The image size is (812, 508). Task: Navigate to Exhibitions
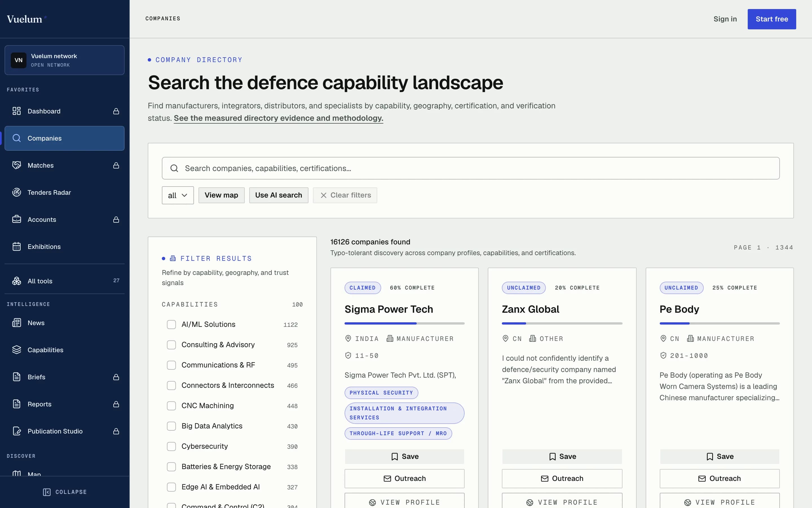64,247
